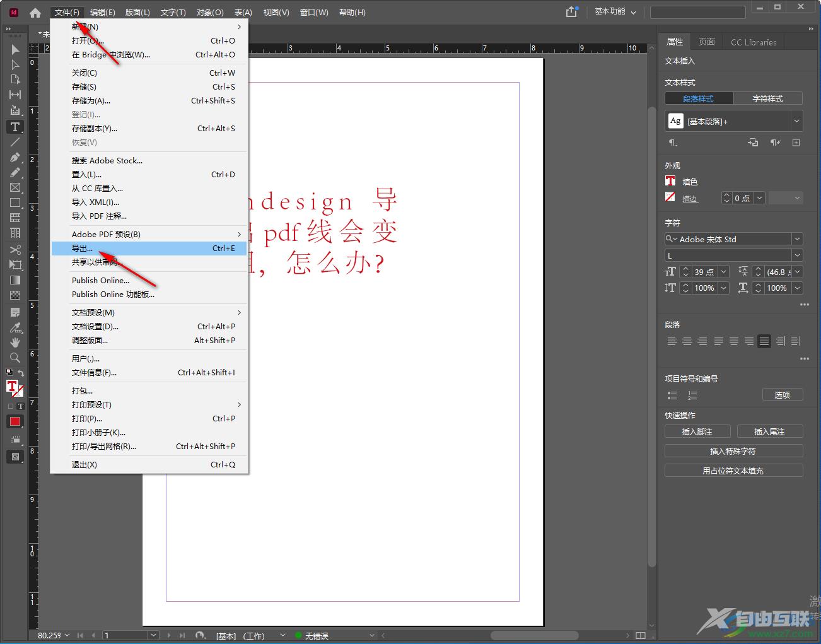Image resolution: width=821 pixels, height=644 pixels.
Task: Open paragraph style [基本段落]+ dropdown
Action: (797, 121)
